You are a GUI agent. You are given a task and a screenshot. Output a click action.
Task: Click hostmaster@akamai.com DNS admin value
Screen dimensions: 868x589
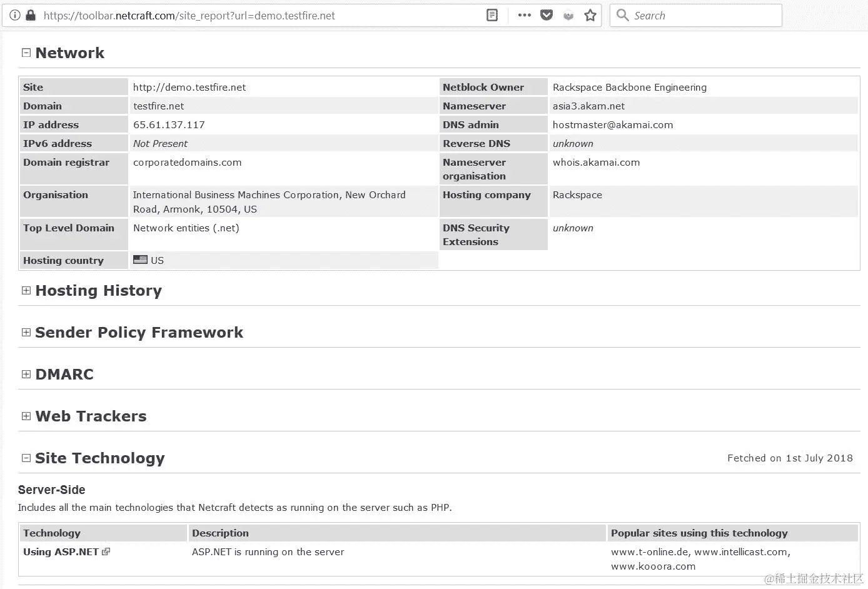pyautogui.click(x=613, y=124)
